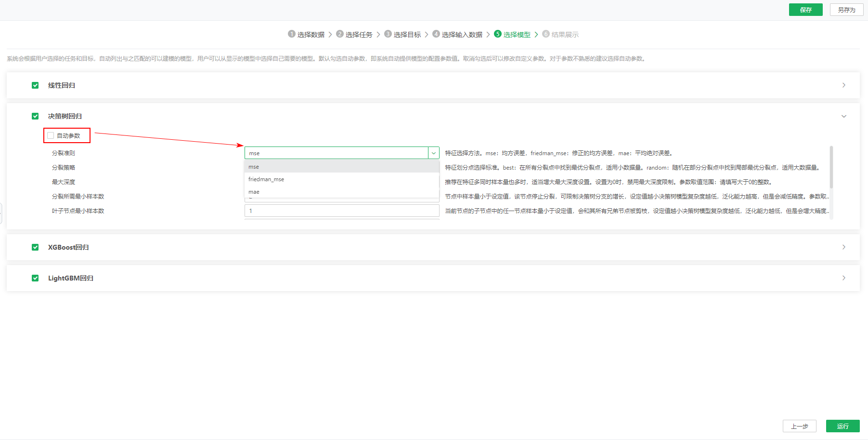Open the 选择模型 step in the breadcrumb
The width and height of the screenshot is (868, 440).
point(516,34)
